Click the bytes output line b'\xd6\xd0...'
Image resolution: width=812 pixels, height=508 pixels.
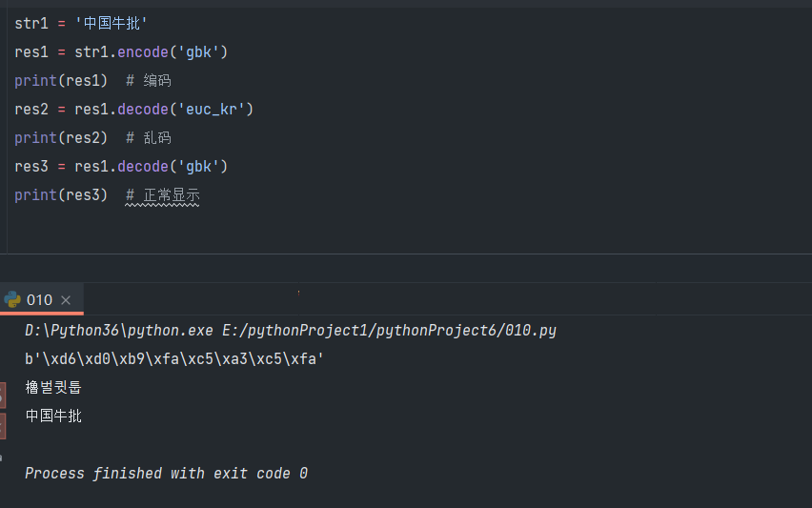click(174, 359)
